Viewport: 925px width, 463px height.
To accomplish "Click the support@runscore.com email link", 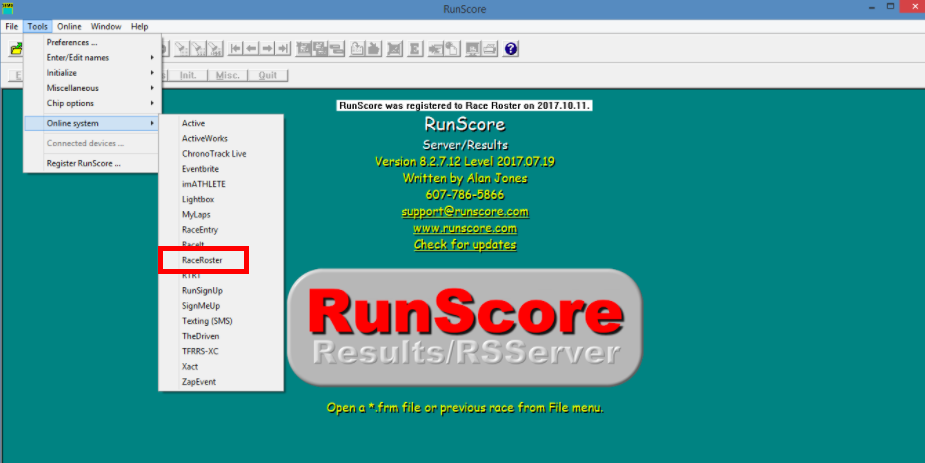I will (x=465, y=212).
